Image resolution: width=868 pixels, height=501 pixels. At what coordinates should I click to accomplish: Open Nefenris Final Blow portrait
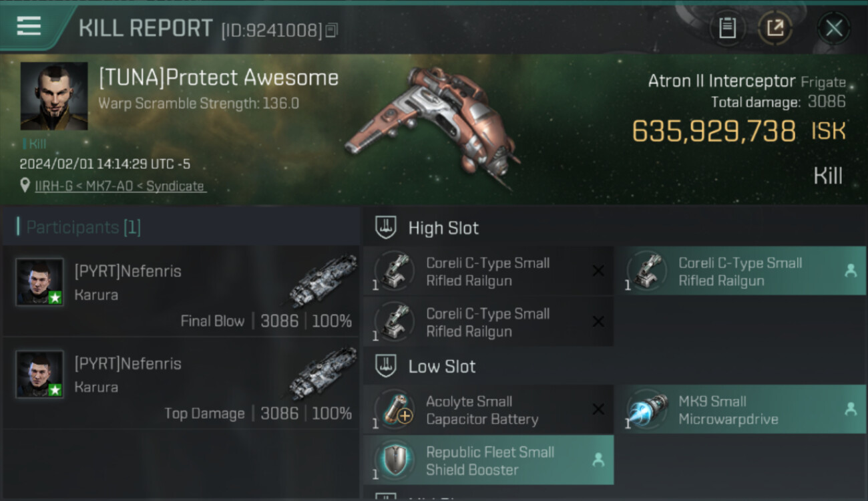point(40,283)
